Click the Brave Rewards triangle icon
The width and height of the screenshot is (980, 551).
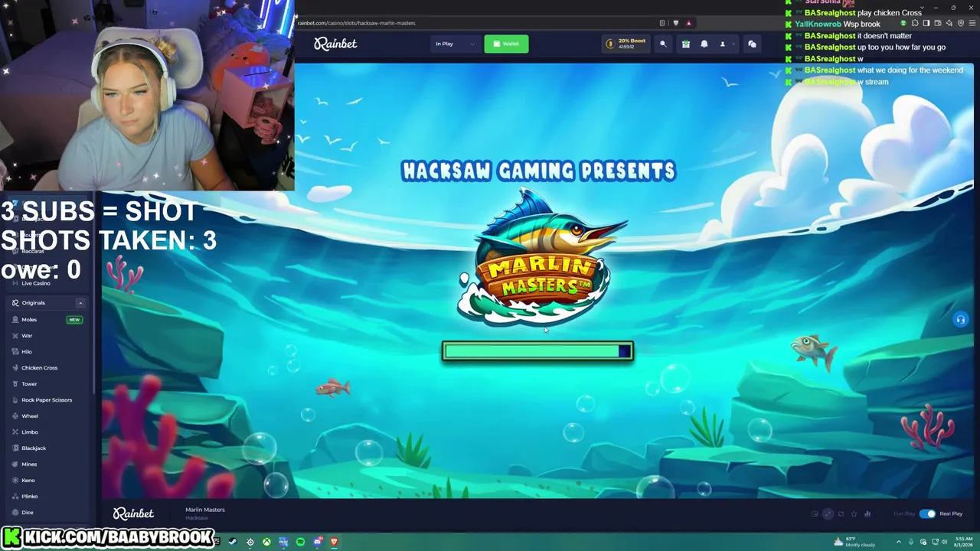pos(688,23)
